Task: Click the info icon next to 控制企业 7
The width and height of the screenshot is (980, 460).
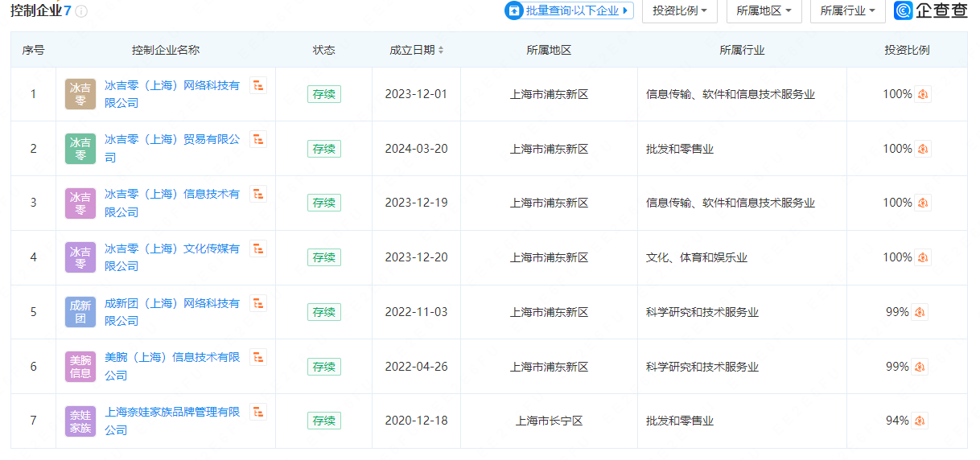Action: [81, 11]
